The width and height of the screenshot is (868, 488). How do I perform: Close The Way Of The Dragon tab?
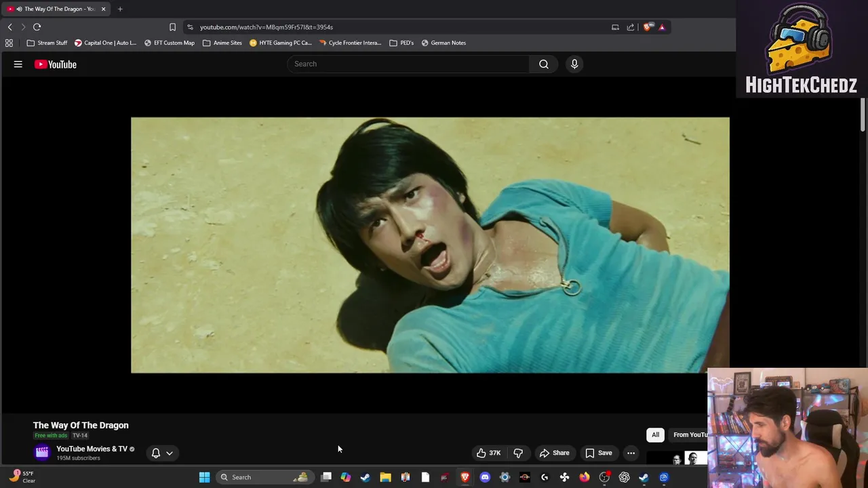(x=103, y=9)
